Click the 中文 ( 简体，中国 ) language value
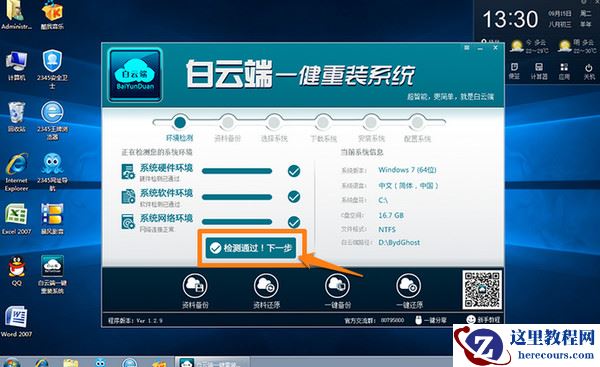 408,186
